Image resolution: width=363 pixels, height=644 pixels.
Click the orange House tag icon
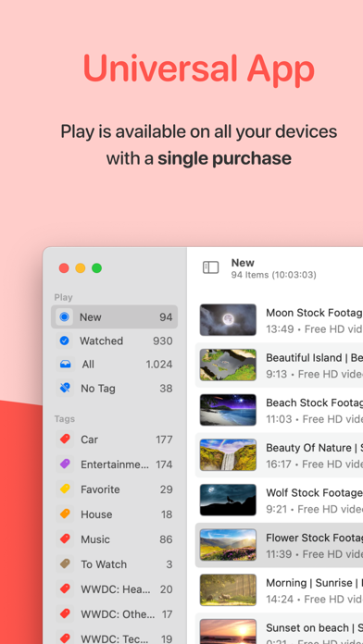65,514
